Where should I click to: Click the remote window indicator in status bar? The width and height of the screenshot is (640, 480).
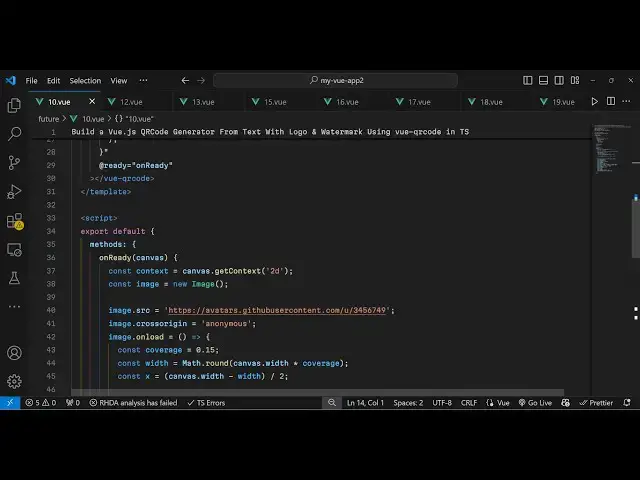[10, 403]
